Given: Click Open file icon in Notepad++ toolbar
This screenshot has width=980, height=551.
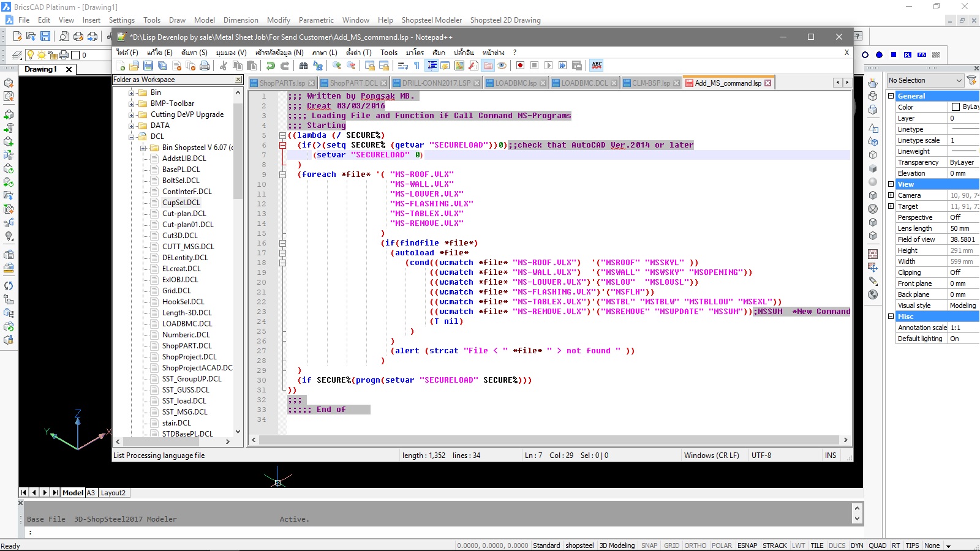Looking at the screenshot, I should pyautogui.click(x=134, y=66).
